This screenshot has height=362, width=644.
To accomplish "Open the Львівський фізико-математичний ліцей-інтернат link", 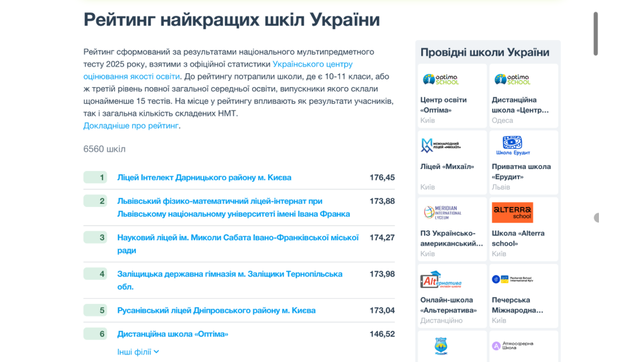I will point(233,208).
